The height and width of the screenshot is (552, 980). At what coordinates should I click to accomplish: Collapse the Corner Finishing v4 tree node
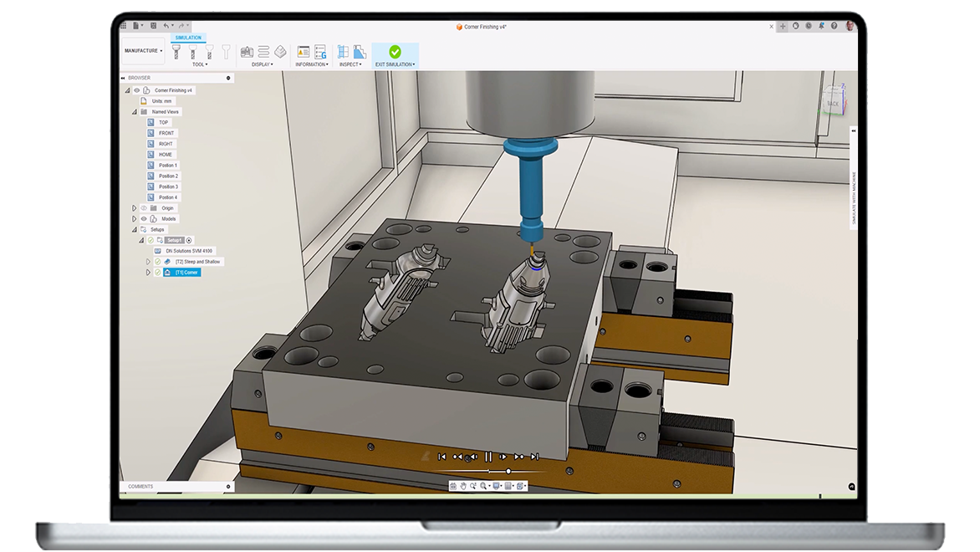click(127, 90)
